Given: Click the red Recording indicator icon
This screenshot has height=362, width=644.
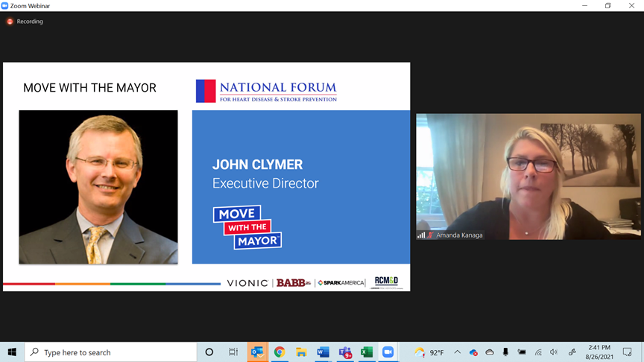Looking at the screenshot, I should (10, 22).
